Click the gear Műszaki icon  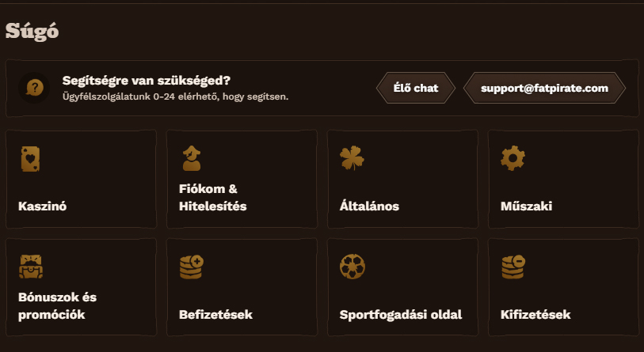(513, 158)
